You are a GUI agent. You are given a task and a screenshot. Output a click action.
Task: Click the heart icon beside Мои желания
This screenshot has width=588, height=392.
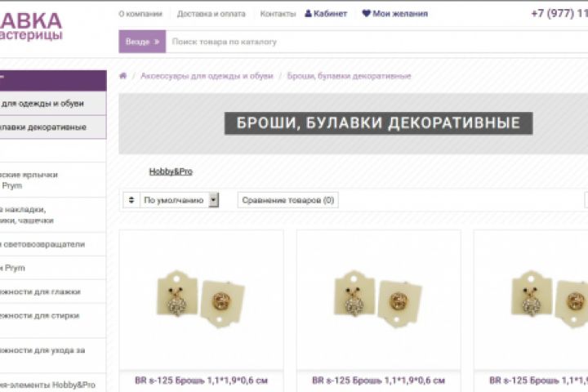click(366, 14)
